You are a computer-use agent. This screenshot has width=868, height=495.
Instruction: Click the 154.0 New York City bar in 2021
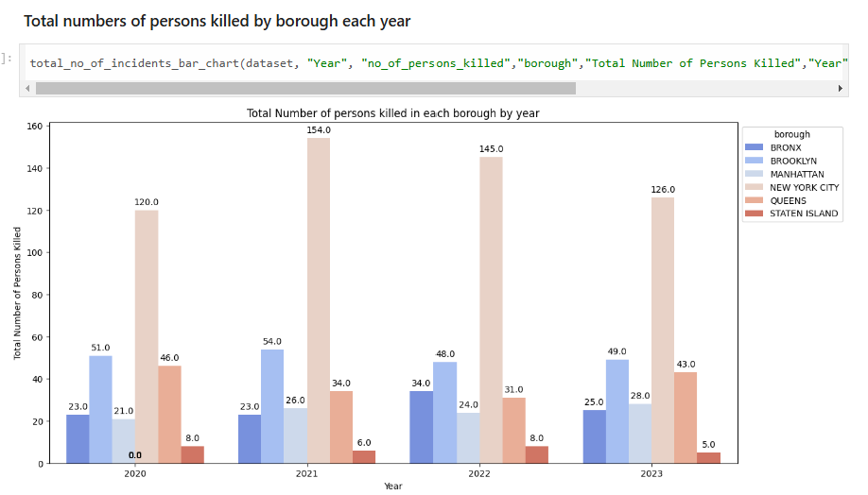pyautogui.click(x=319, y=300)
